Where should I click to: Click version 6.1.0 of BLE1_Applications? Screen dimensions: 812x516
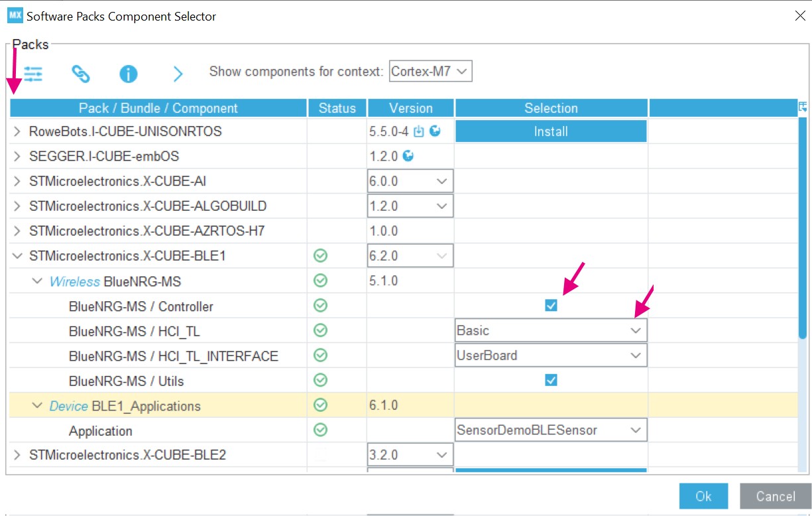(384, 405)
